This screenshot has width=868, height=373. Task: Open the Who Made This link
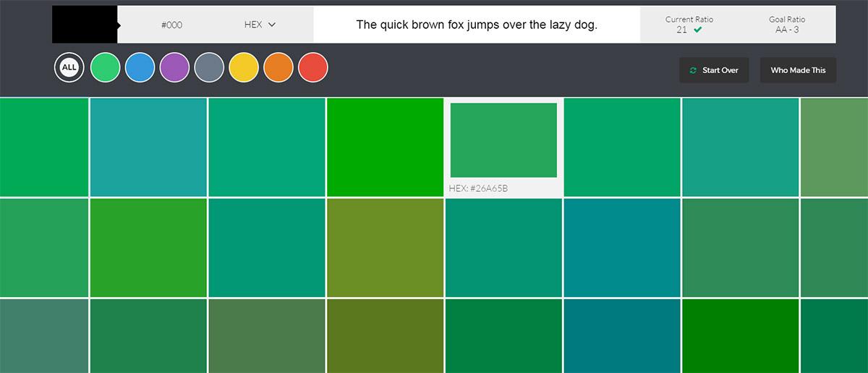798,70
